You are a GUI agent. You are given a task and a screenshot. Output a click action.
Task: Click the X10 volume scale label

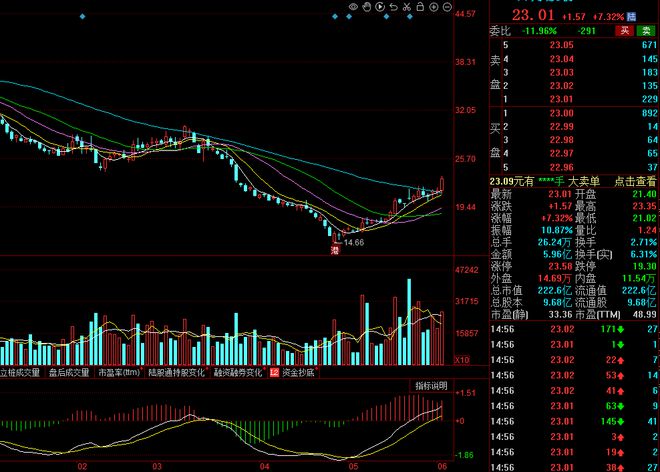463,359
